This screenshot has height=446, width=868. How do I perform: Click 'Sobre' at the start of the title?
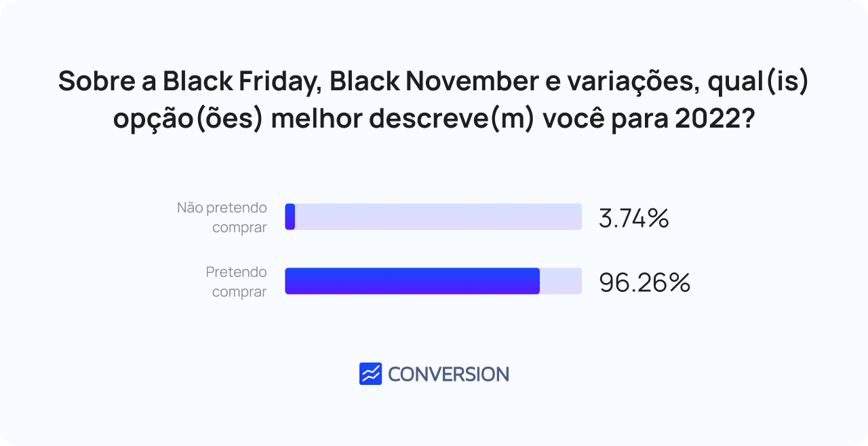tap(87, 81)
